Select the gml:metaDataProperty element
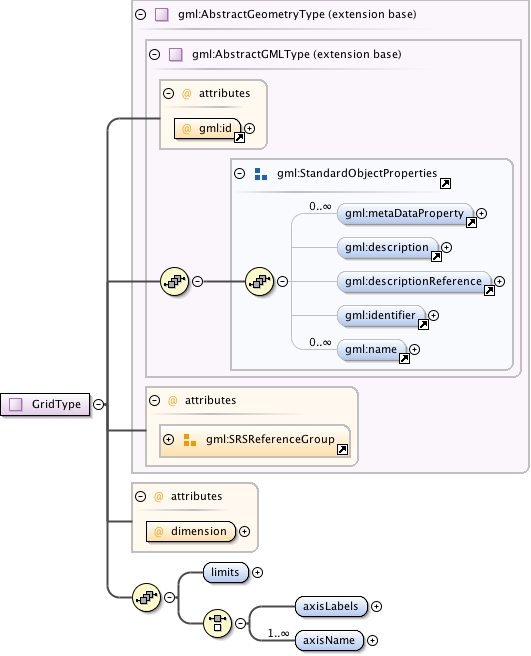The image size is (531, 656). click(x=405, y=214)
